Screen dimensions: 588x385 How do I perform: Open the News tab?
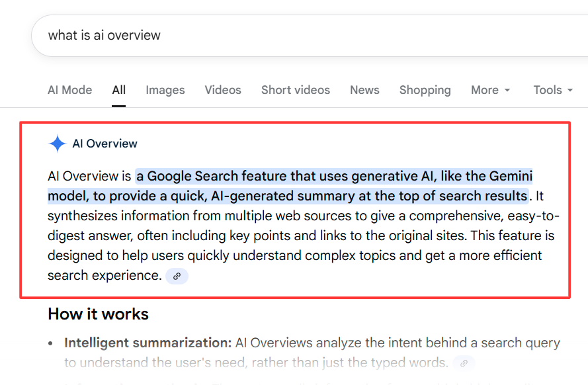[364, 90]
